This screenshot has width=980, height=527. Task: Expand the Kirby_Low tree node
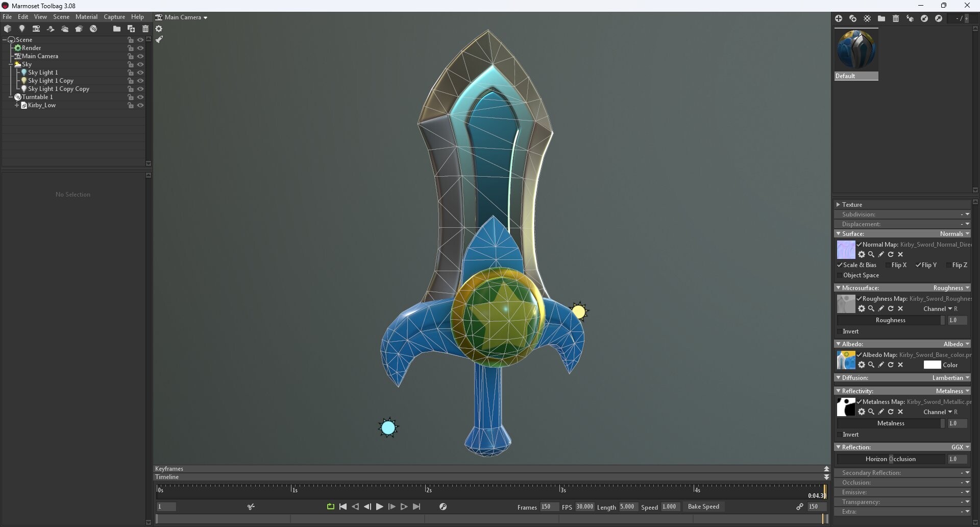(x=17, y=105)
